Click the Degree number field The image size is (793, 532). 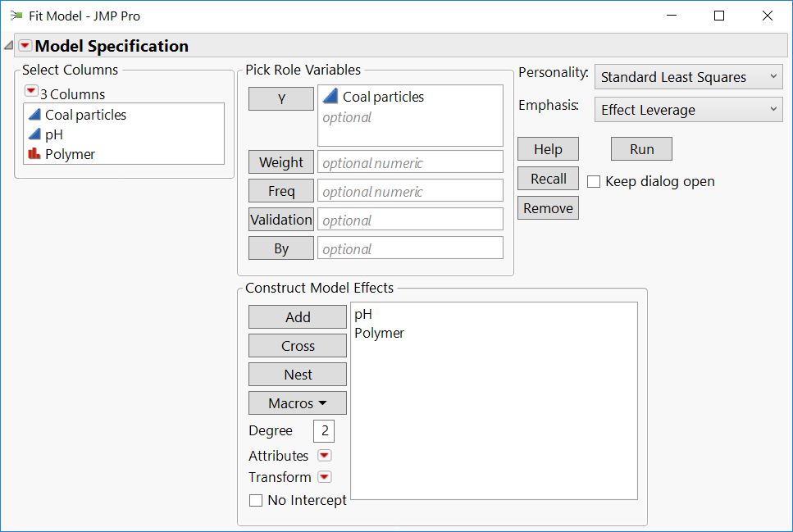[324, 431]
